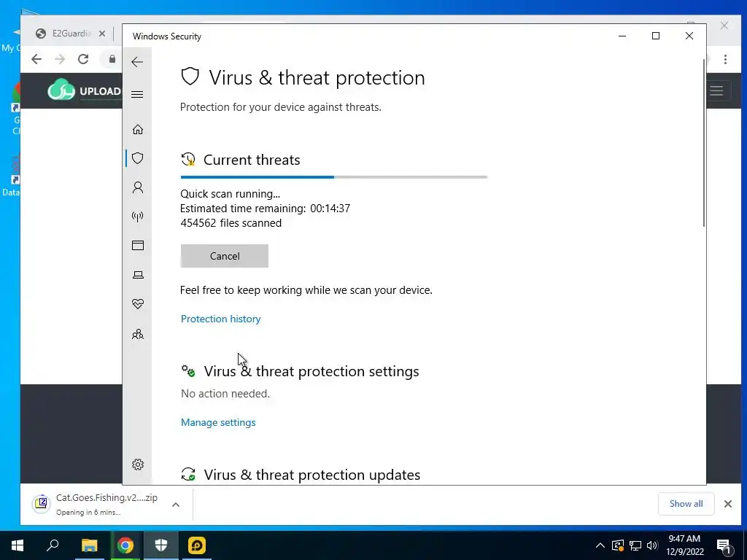Click the Upload site logo in Chrome

click(x=85, y=90)
